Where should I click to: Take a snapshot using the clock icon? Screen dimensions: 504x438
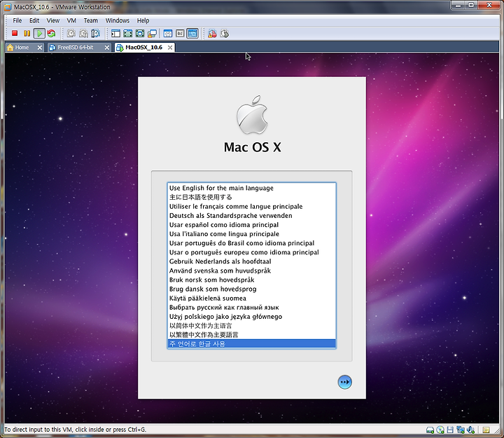[71, 33]
